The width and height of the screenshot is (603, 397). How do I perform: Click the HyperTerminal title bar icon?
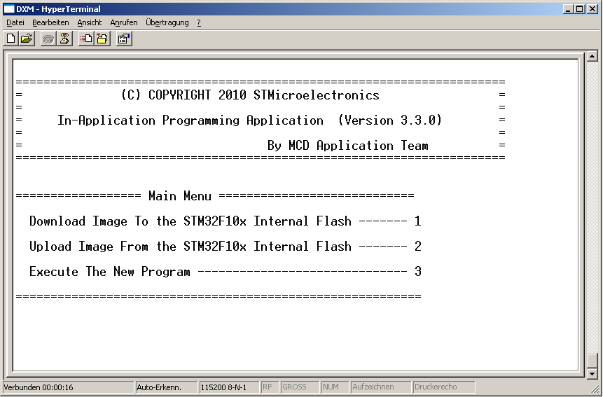pos(9,9)
